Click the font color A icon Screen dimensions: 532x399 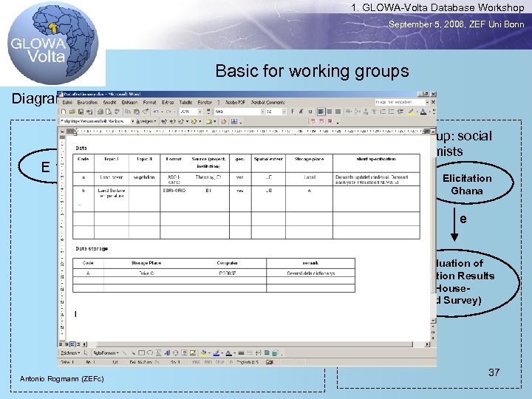click(x=423, y=112)
